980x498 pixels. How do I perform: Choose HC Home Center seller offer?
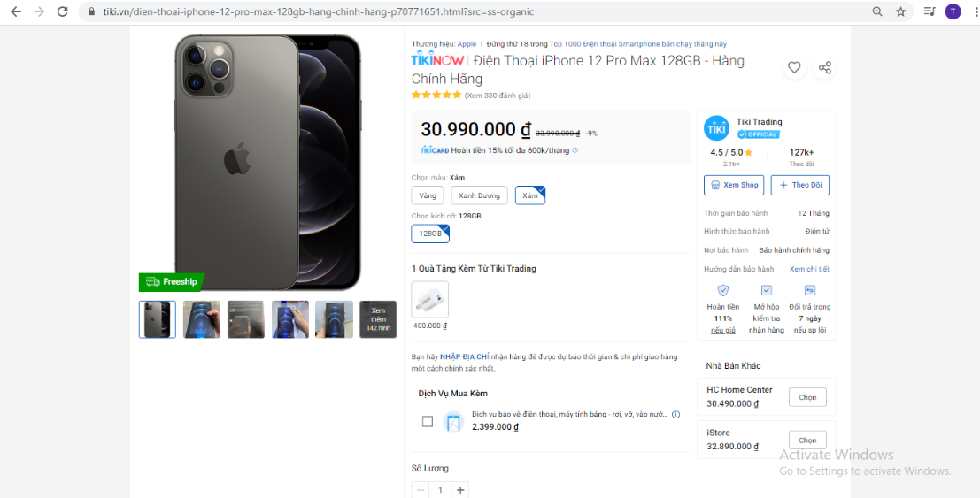tap(807, 397)
